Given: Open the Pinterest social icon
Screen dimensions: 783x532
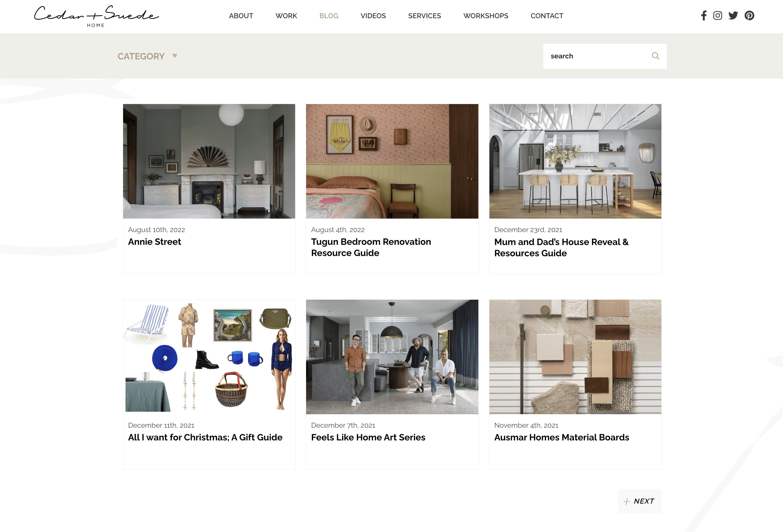Looking at the screenshot, I should coord(749,15).
